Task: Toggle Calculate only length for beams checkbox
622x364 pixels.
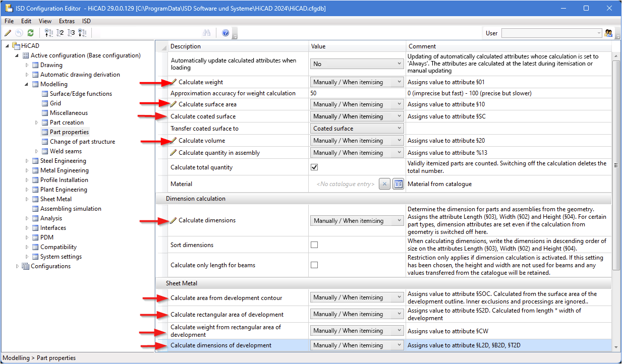Action: point(314,265)
